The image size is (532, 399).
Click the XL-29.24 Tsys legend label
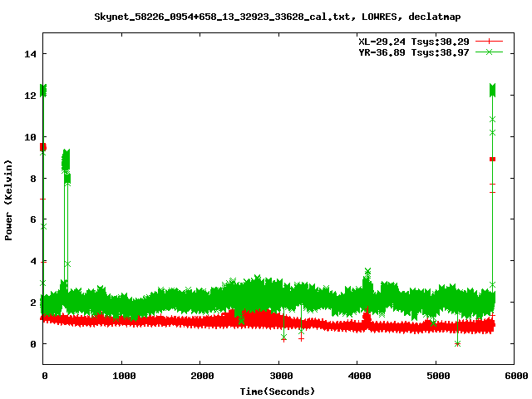tap(411, 41)
